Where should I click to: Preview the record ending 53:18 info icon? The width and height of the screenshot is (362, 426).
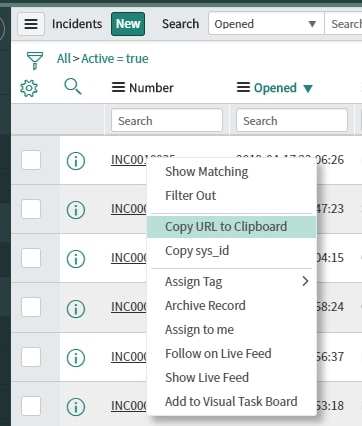click(76, 407)
